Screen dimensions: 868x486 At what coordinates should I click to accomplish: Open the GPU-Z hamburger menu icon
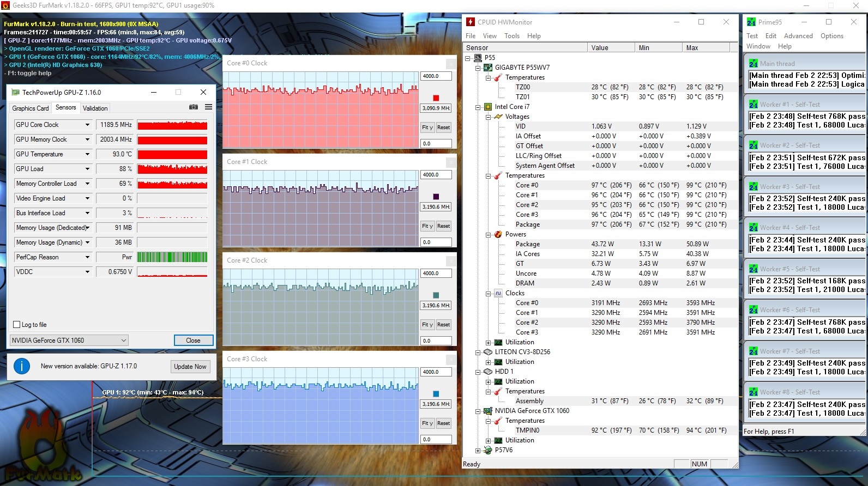coord(208,107)
